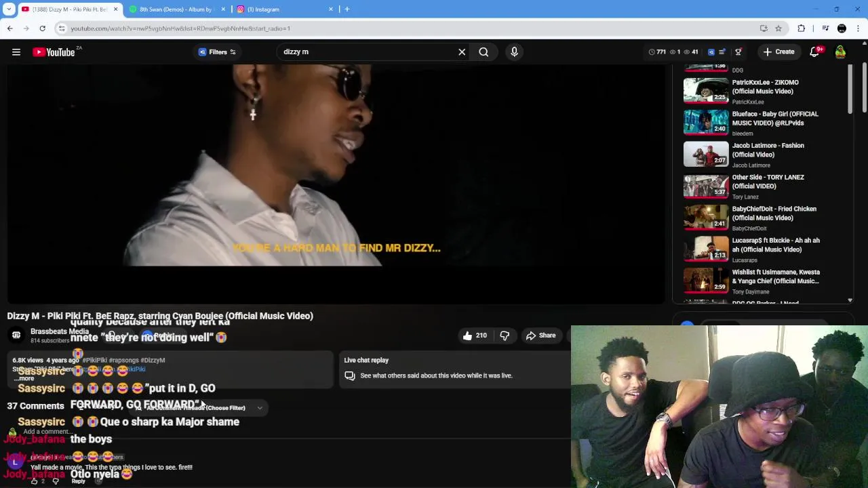Close the Instagram tab
Image resolution: width=868 pixels, height=488 pixels.
331,9
